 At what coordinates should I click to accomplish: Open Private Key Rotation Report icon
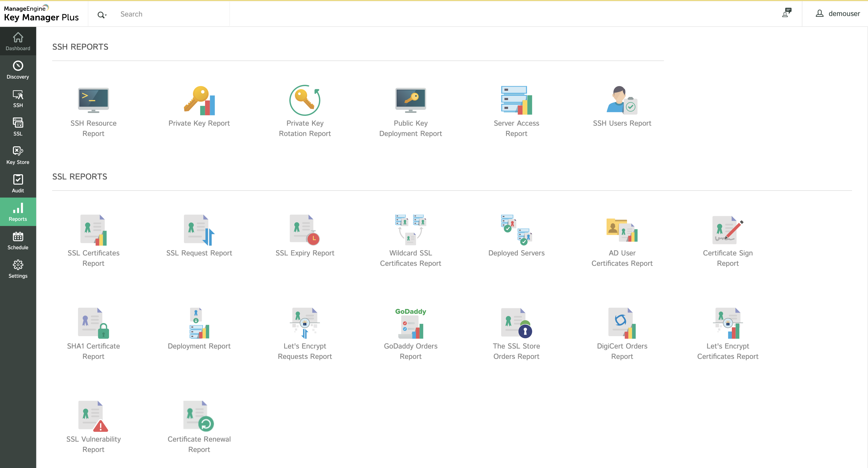pos(305,100)
